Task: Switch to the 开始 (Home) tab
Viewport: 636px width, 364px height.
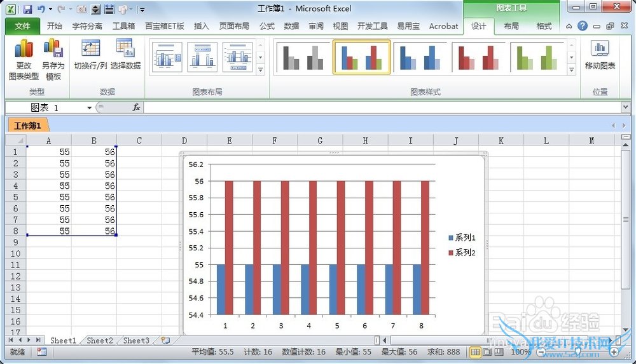Action: click(54, 26)
